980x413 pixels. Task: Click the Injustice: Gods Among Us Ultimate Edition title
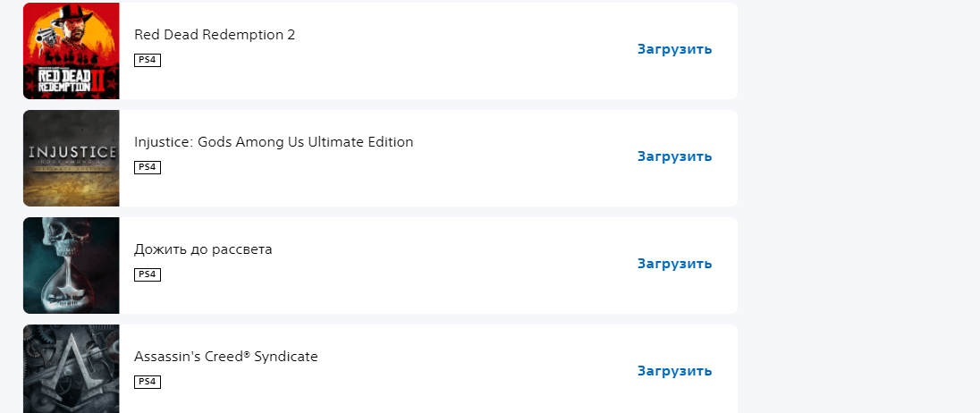click(x=274, y=142)
